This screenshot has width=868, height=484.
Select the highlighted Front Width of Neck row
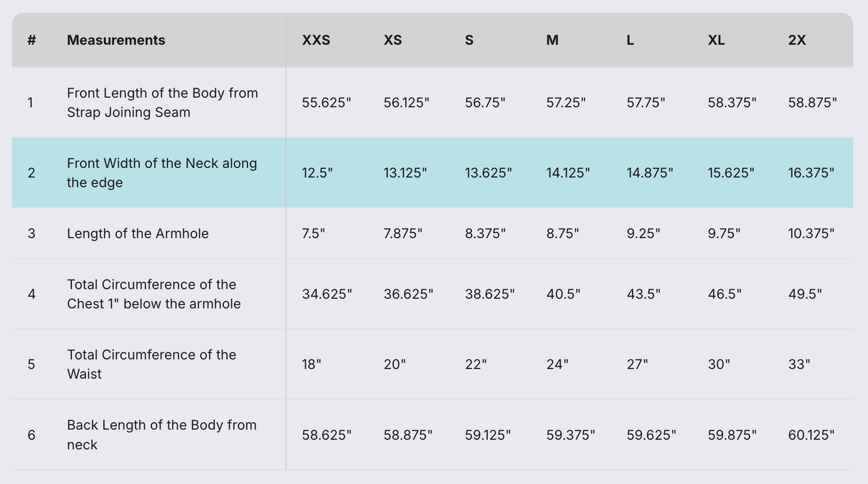tap(162, 173)
